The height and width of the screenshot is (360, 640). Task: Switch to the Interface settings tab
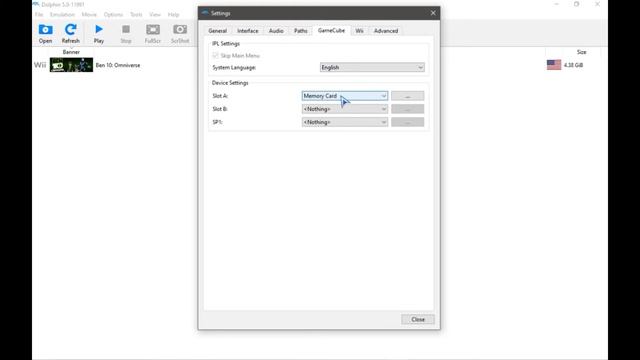[248, 31]
